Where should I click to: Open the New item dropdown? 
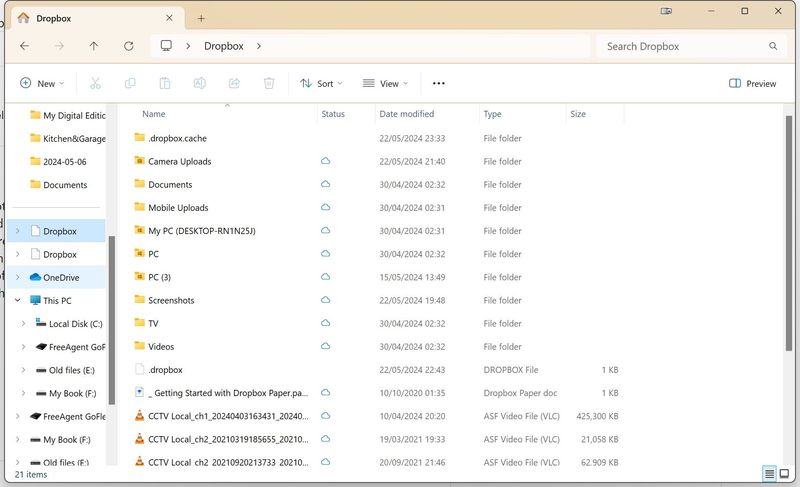(x=42, y=84)
